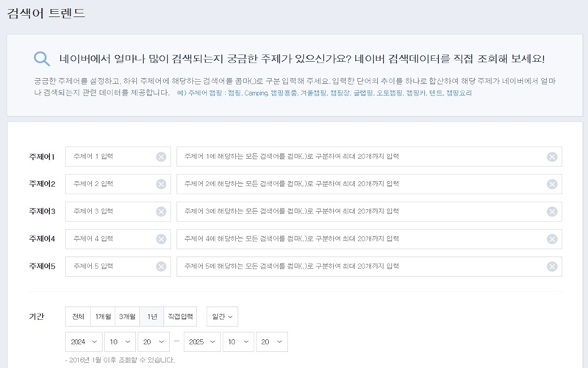Select the 전체 period option

(x=78, y=316)
